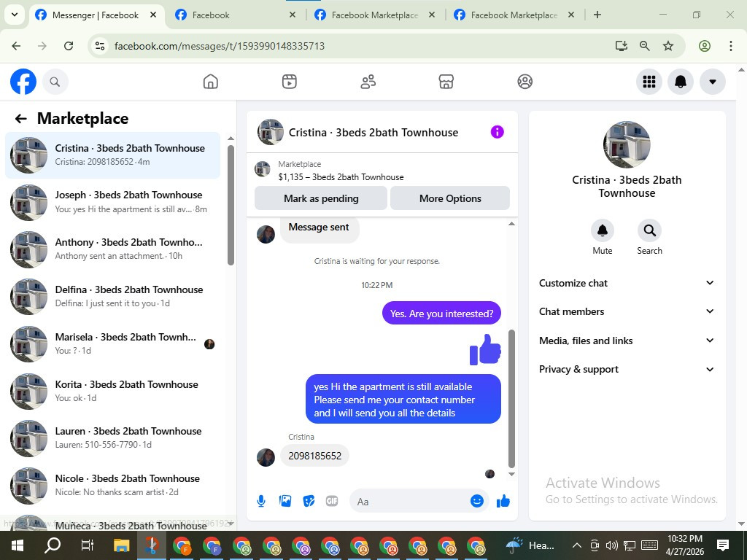This screenshot has height=560, width=747.
Task: Open the nine-dot Menu grid
Action: pyautogui.click(x=649, y=82)
